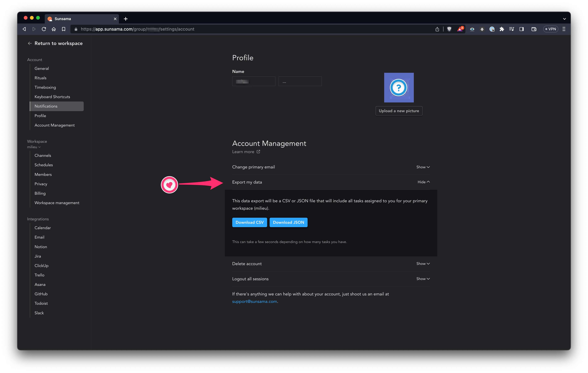Click the profile picture thumbnail
Image resolution: width=588 pixels, height=373 pixels.
399,87
